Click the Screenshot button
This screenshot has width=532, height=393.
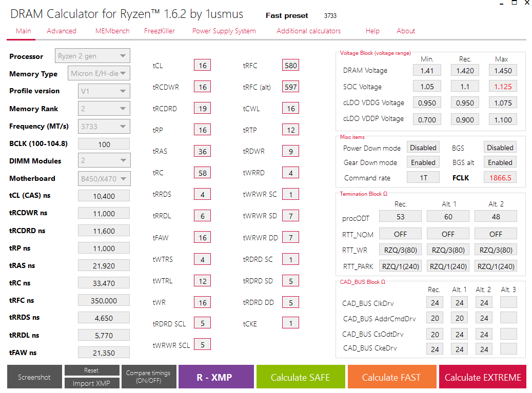[34, 377]
